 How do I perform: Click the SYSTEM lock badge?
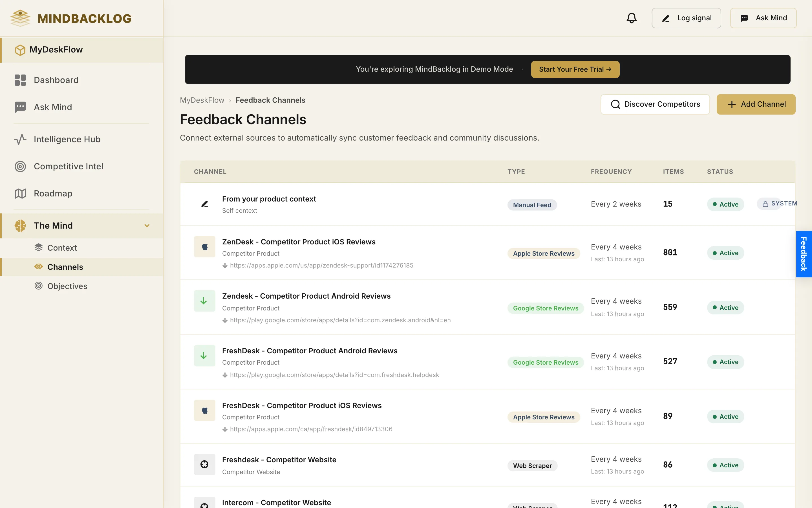tap(777, 204)
